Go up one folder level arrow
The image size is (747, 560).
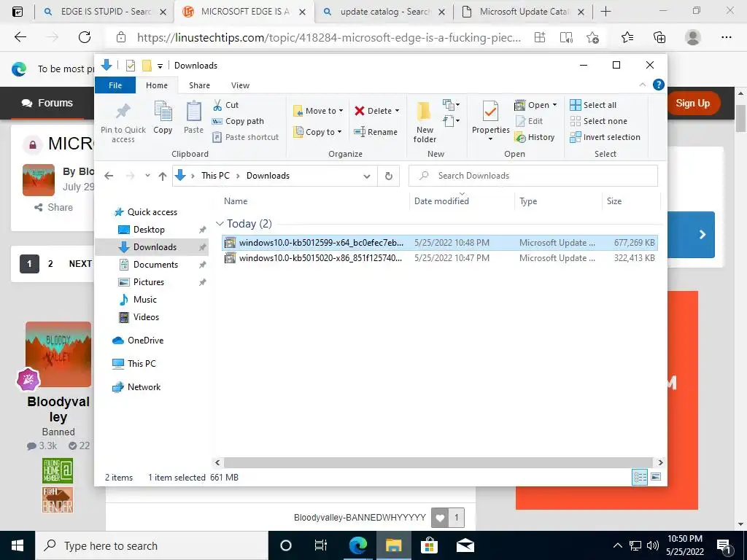pos(163,176)
